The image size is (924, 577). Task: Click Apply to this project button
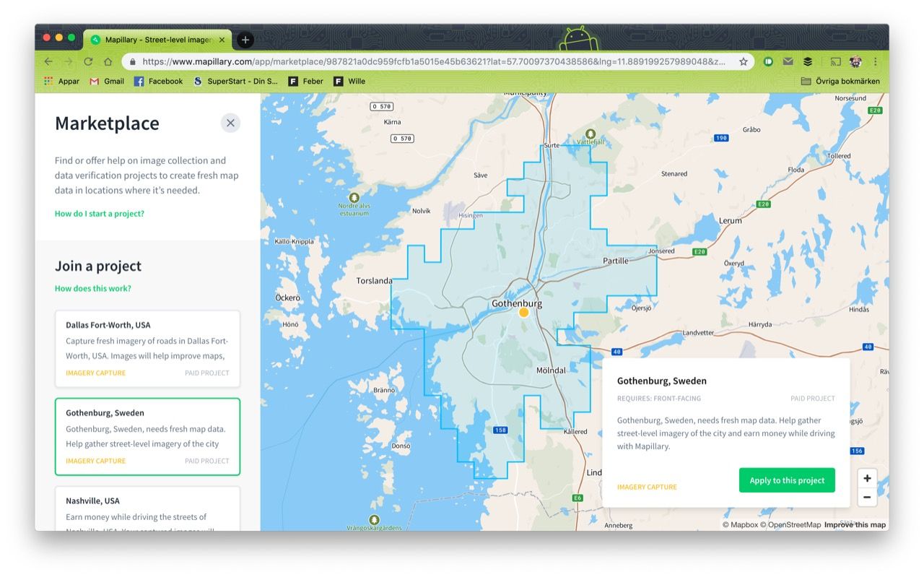[787, 480]
